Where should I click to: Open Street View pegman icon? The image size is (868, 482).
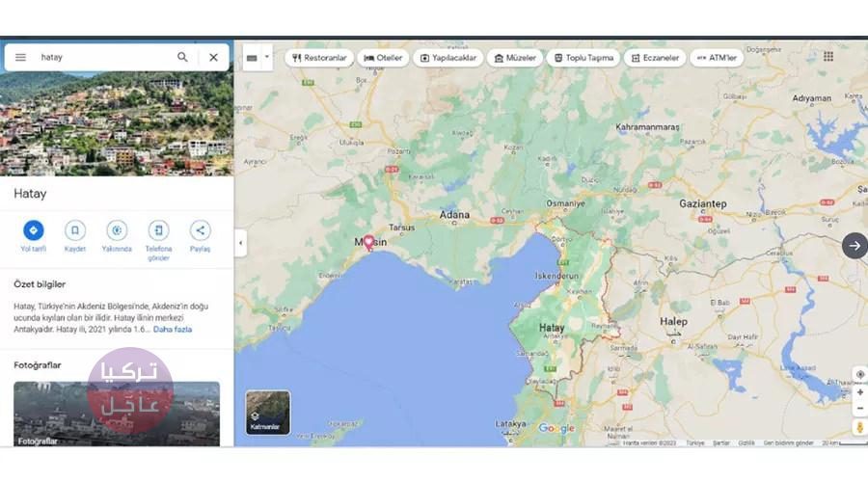pyautogui.click(x=859, y=426)
